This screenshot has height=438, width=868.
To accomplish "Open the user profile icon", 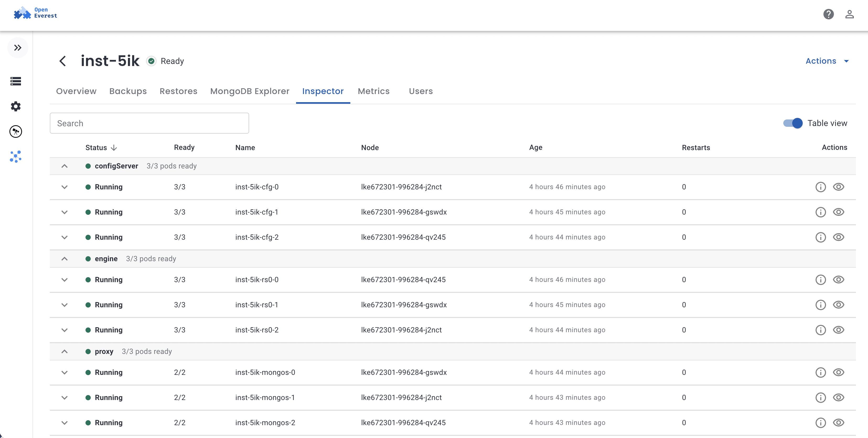I will 849,14.
